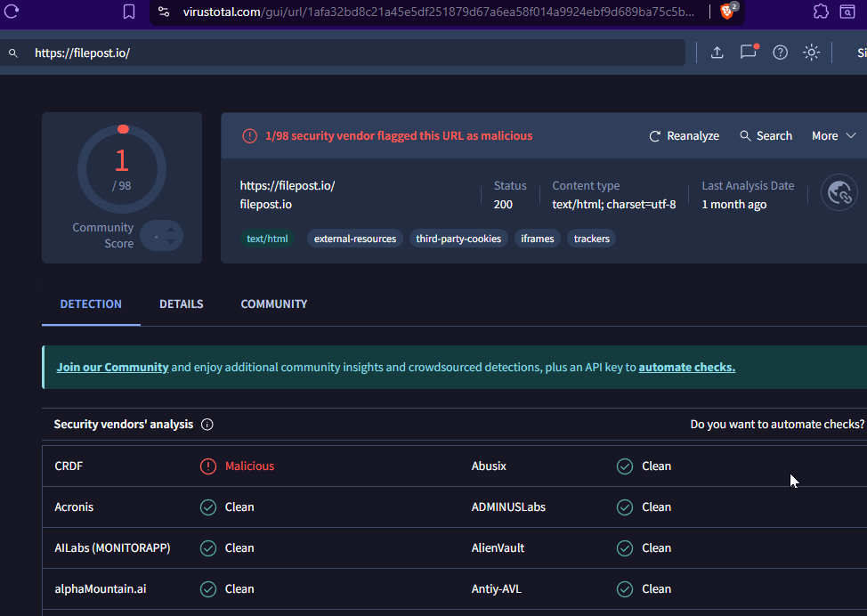Screen dimensions: 867x616
Task: Switch theme with the sun icon
Action: coord(811,53)
